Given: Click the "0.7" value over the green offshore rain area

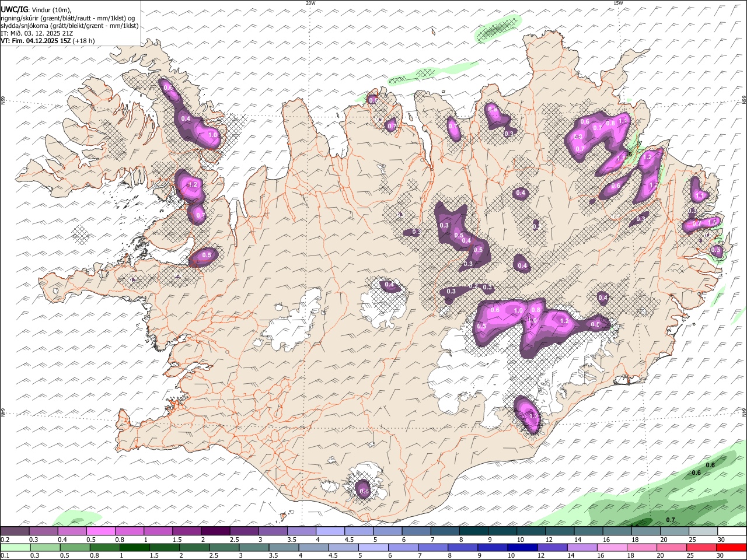Looking at the screenshot, I should pyautogui.click(x=671, y=520).
